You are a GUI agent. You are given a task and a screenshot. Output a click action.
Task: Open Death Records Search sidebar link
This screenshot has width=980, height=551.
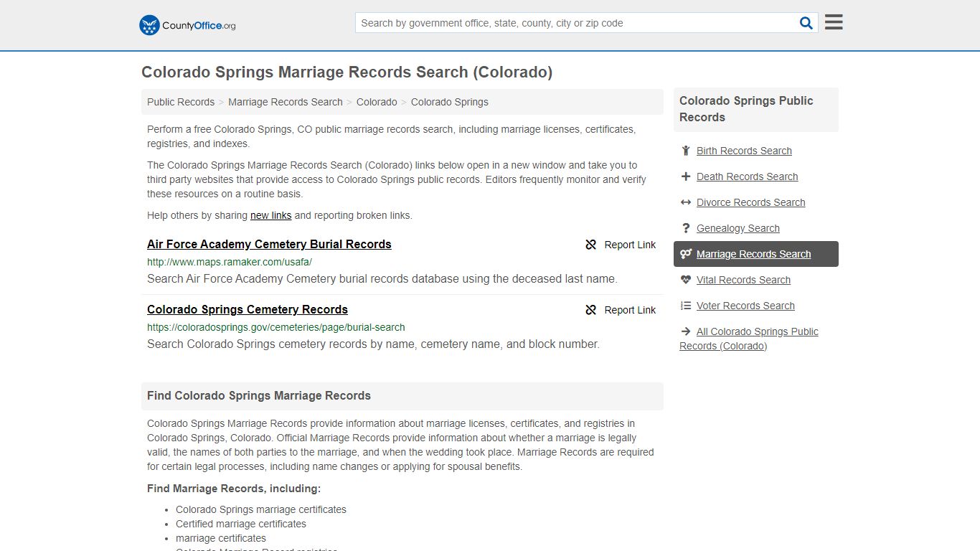[x=747, y=176]
